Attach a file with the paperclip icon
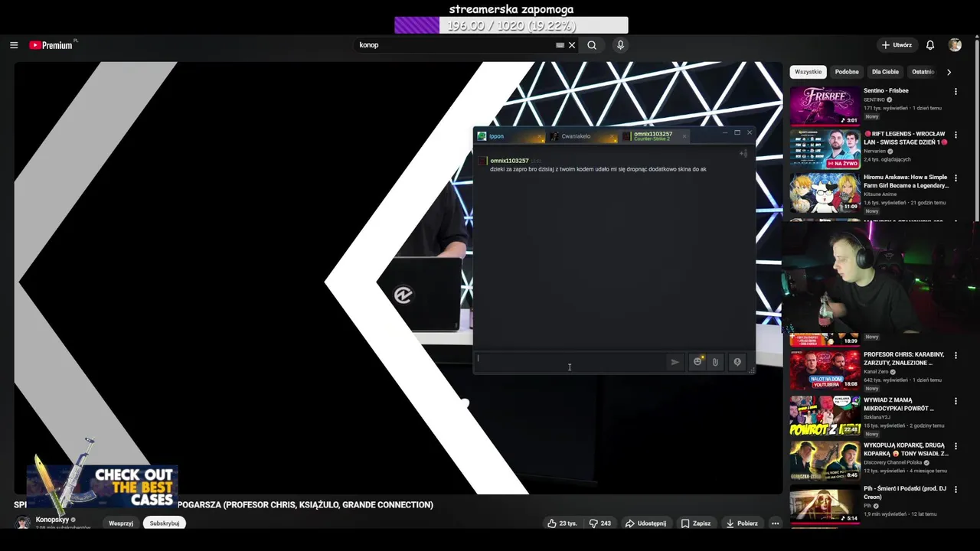 pos(715,362)
